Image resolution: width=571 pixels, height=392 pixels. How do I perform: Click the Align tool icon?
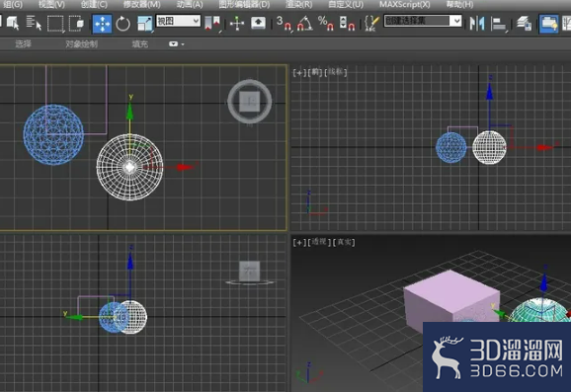tap(498, 24)
